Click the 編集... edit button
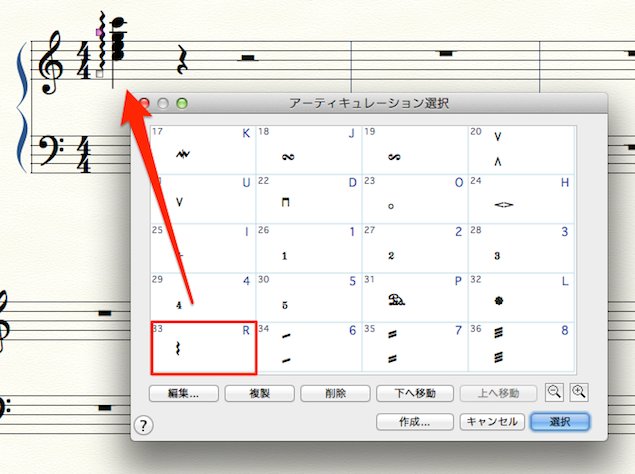 click(184, 393)
